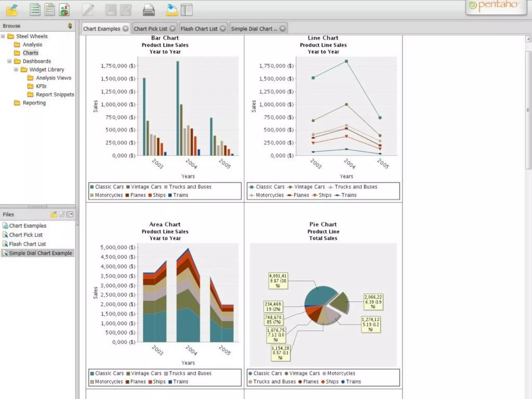Collapse the Dashboards folder node
Viewport: 532px width, 399px height.
(9, 61)
